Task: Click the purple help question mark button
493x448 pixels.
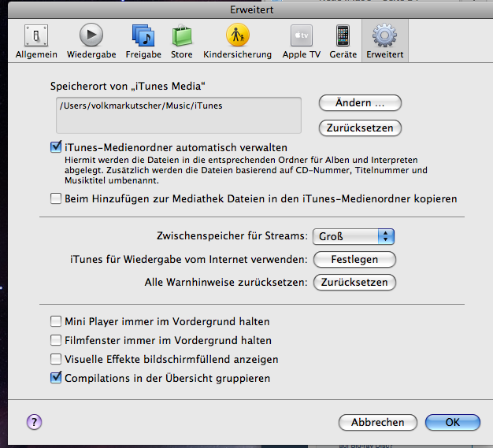Action: pos(35,422)
